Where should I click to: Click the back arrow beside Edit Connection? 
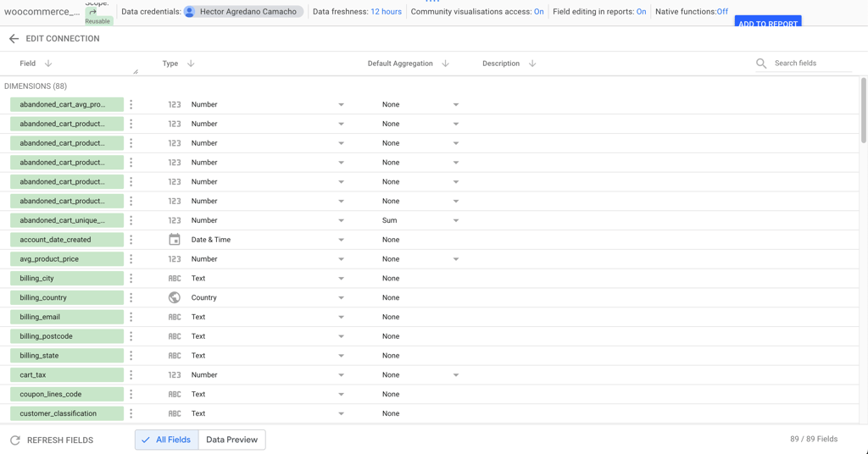(x=14, y=39)
